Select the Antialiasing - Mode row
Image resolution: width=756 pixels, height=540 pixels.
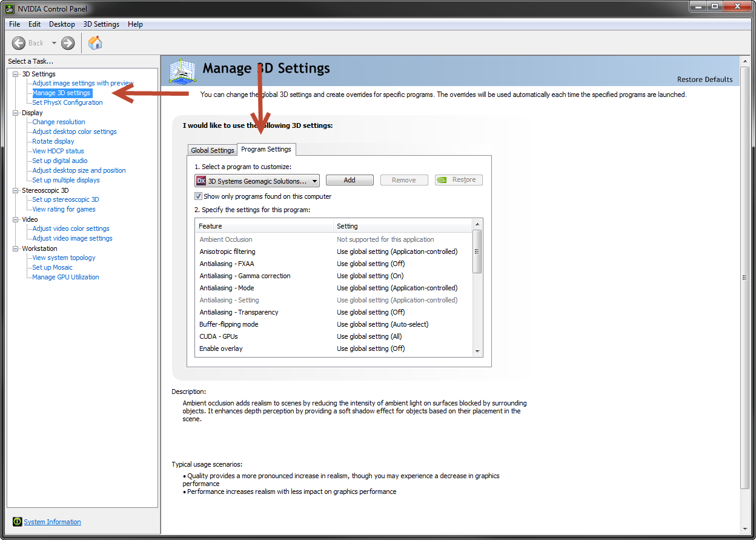coord(334,288)
